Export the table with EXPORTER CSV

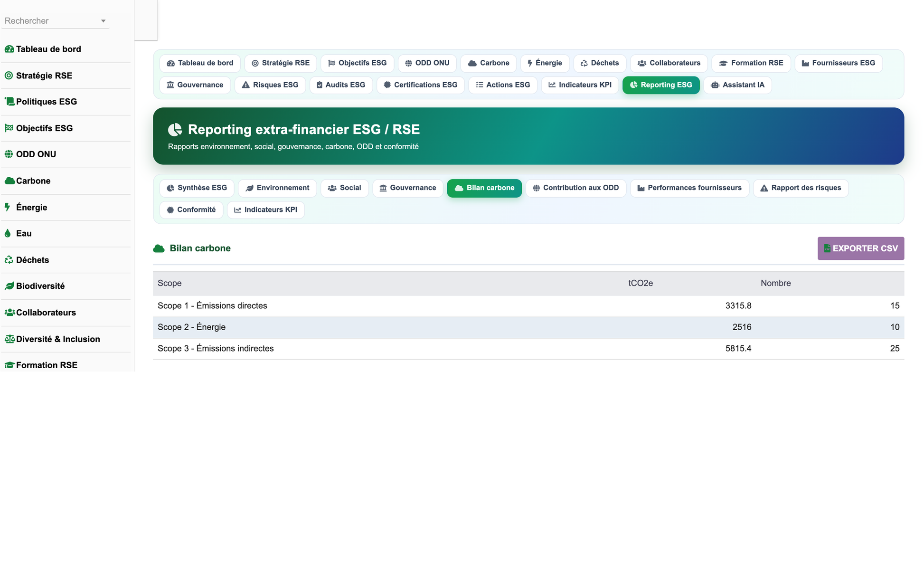click(861, 248)
